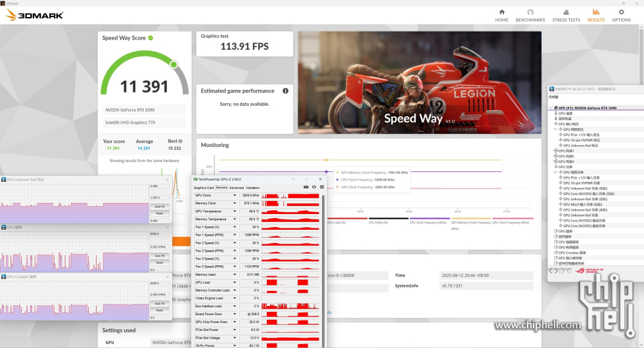
Task: Click the green validated score checkmark
Action: (150, 38)
